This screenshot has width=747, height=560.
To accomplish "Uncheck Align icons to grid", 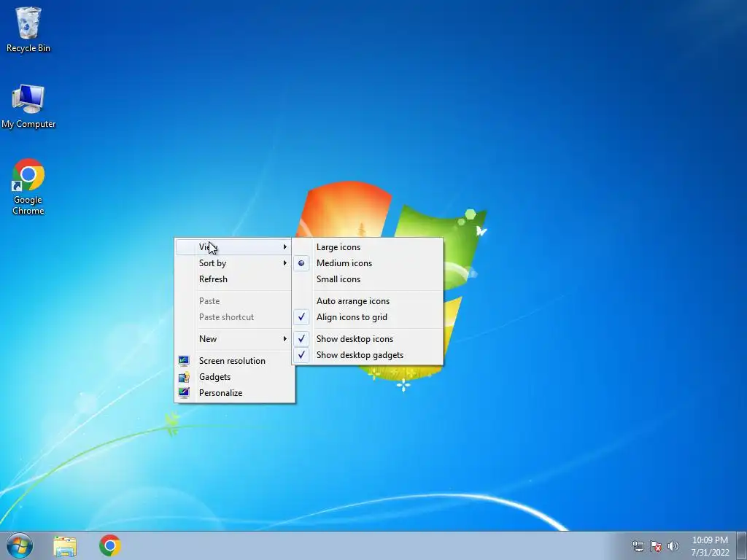I will click(368, 317).
